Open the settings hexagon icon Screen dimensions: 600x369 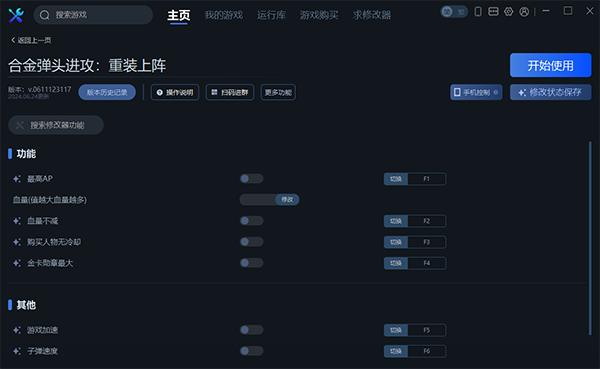tap(509, 11)
